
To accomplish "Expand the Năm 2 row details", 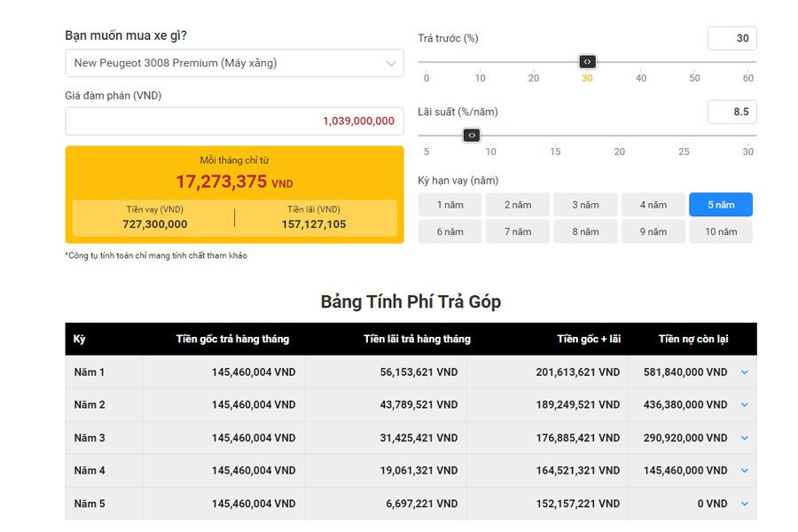I will click(744, 405).
